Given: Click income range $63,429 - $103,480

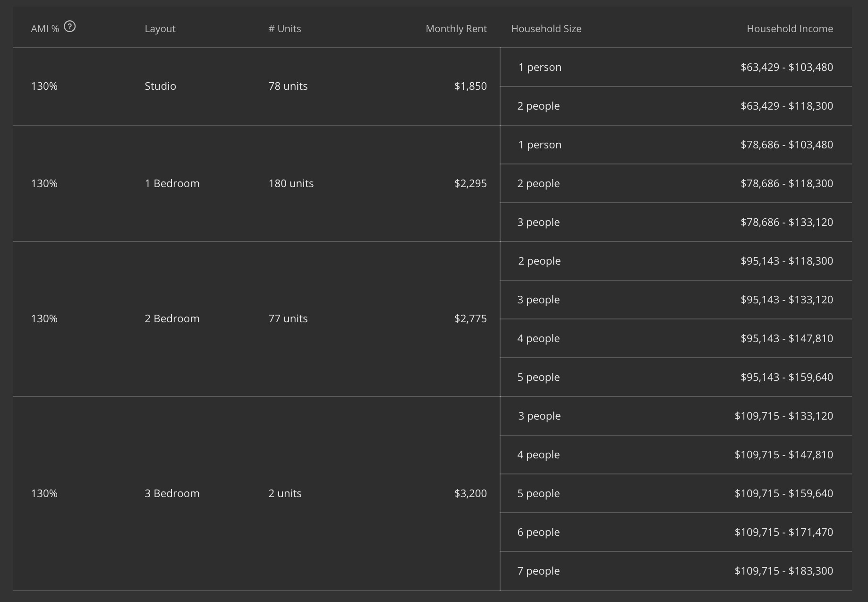Looking at the screenshot, I should [786, 67].
